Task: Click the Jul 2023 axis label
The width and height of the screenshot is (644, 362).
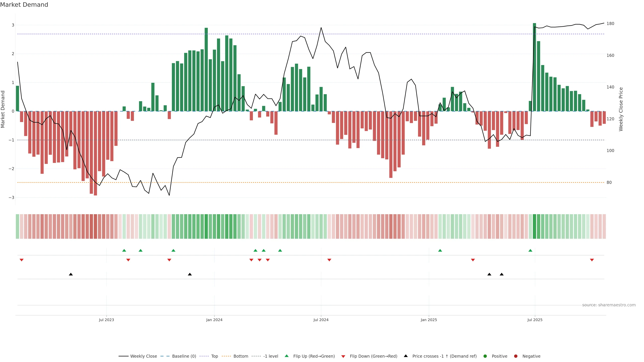Action: (106, 320)
